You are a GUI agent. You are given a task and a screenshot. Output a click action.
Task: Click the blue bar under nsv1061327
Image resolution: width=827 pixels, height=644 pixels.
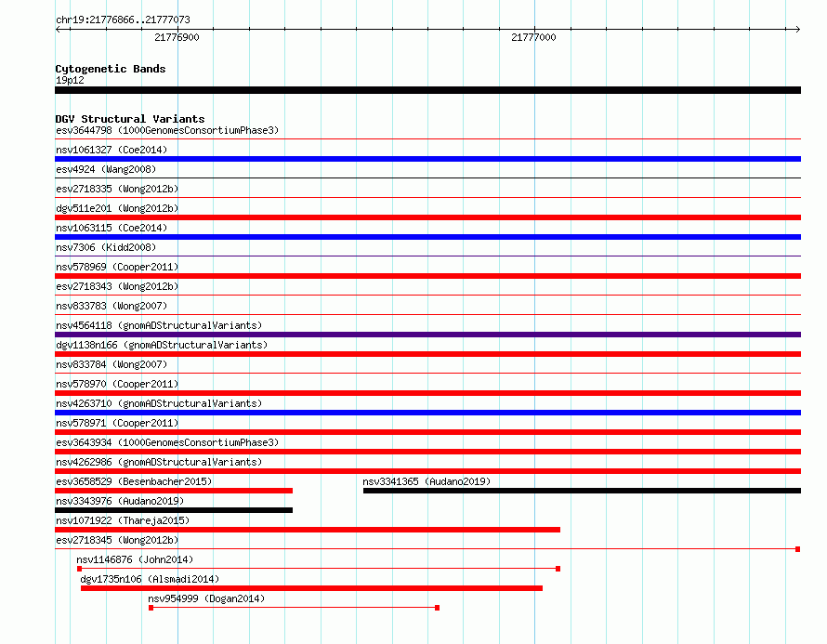[x=427, y=159]
